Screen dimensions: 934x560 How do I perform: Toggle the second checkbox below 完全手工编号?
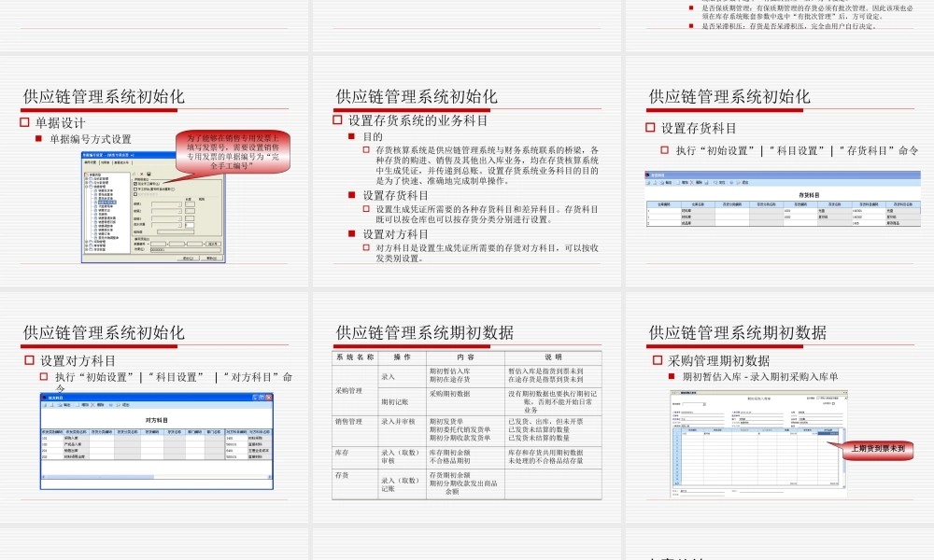(x=134, y=189)
